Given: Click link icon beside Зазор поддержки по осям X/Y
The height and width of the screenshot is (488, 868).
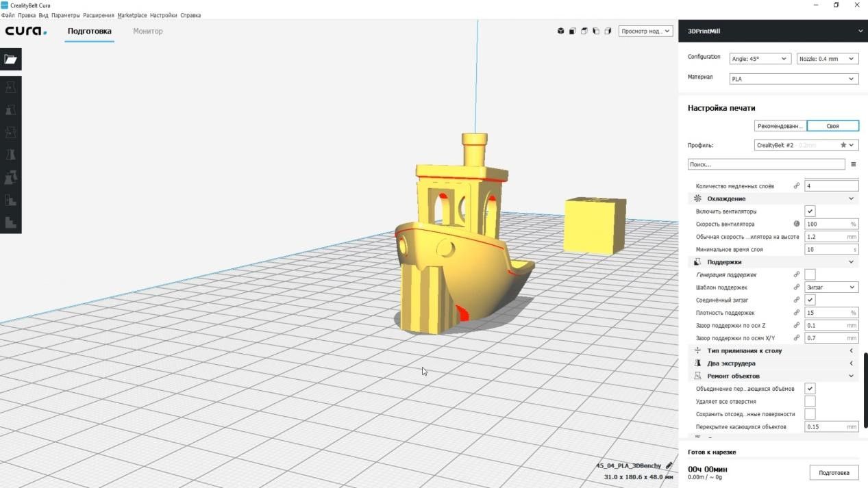Looking at the screenshot, I should [797, 338].
